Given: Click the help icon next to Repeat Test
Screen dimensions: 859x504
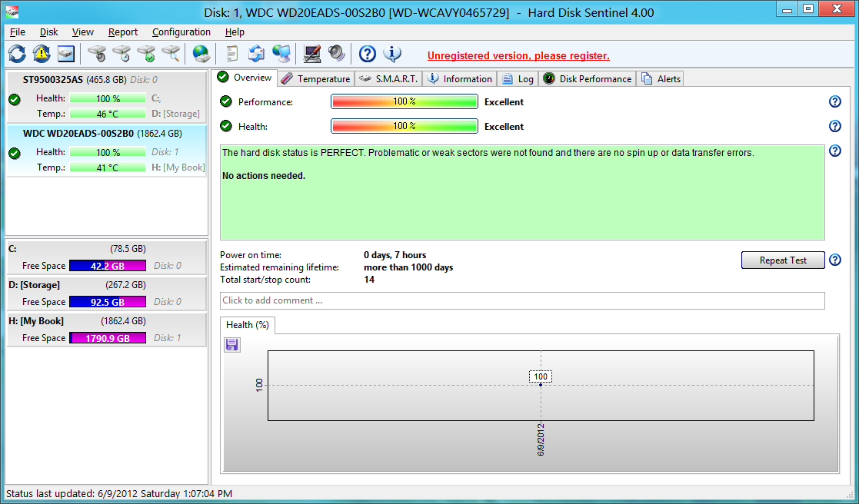Looking at the screenshot, I should [835, 260].
